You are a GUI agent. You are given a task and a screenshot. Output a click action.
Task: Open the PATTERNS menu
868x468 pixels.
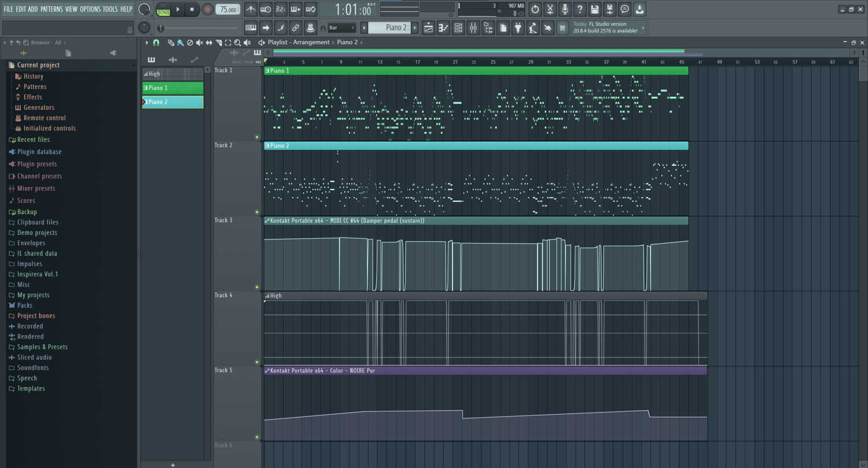coord(52,9)
